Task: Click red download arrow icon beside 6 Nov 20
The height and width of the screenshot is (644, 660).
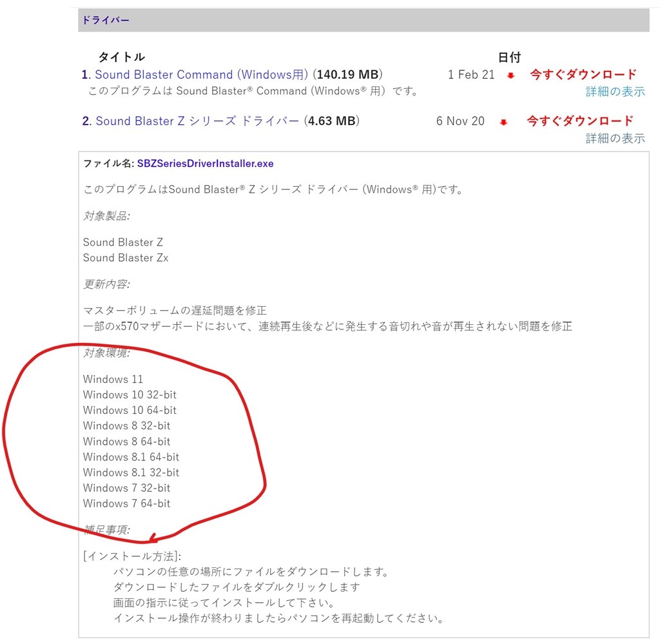Action: tap(503, 122)
